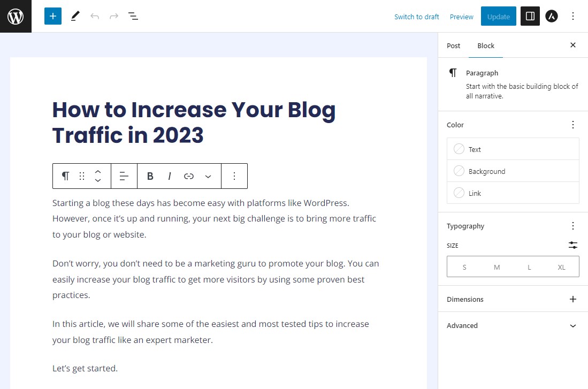The width and height of the screenshot is (588, 389).
Task: Expand the Advanced panel
Action: pyautogui.click(x=513, y=326)
